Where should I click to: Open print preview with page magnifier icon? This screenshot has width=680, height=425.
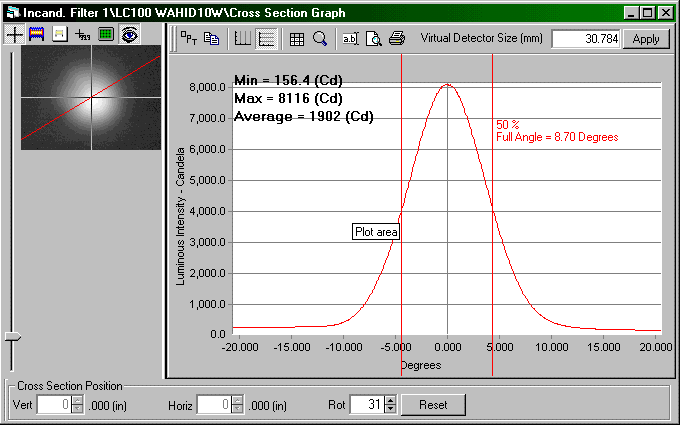pyautogui.click(x=374, y=39)
